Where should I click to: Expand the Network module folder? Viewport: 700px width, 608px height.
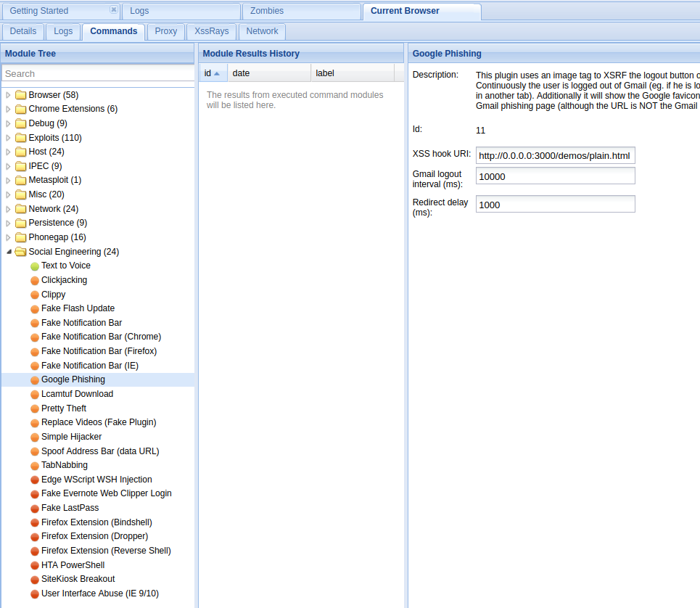pos(9,209)
